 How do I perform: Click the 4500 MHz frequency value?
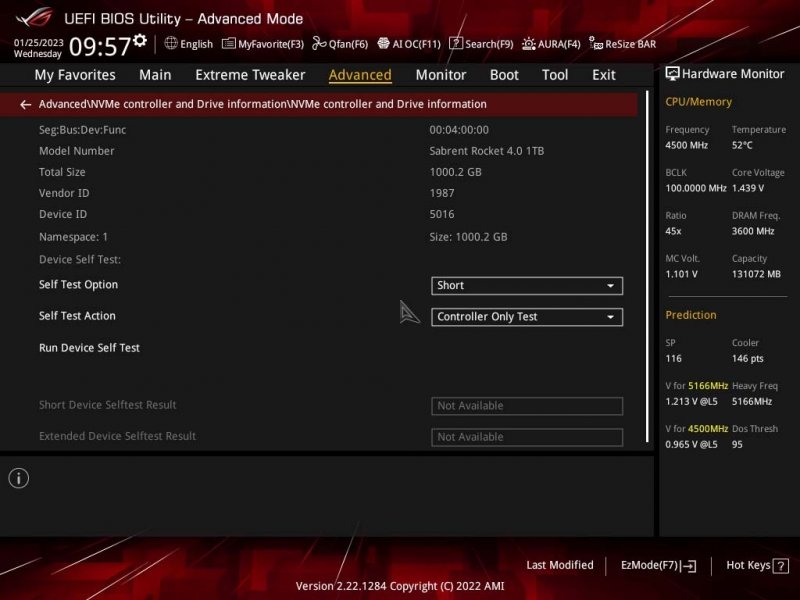687,145
